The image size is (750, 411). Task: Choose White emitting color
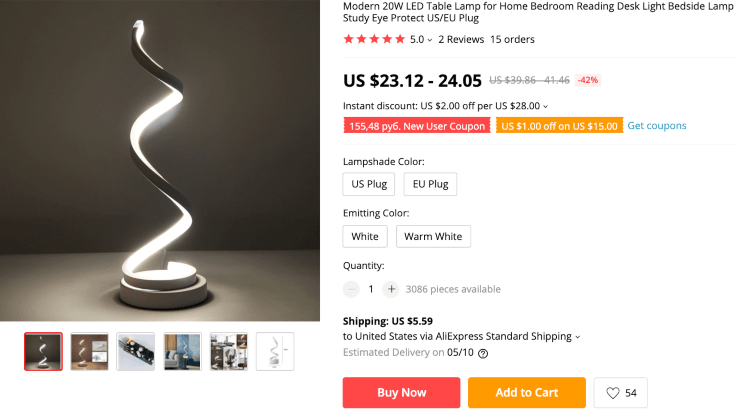coord(365,237)
